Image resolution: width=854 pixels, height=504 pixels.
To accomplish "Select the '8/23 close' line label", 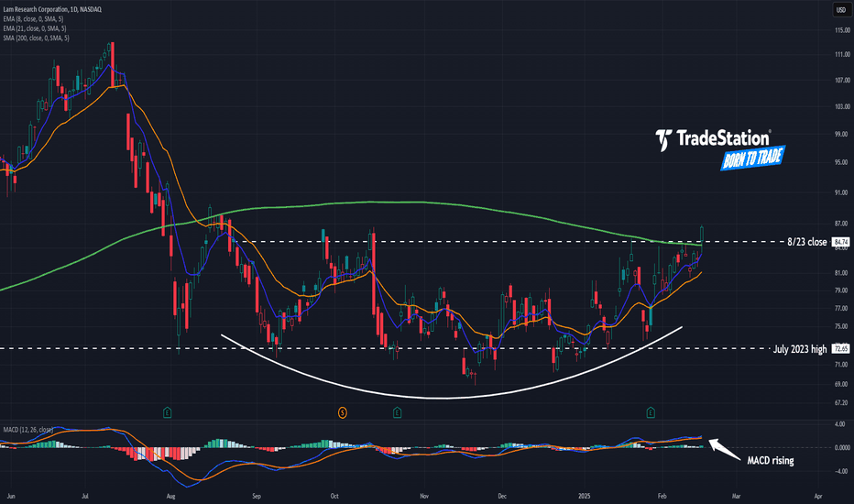I will (x=806, y=241).
